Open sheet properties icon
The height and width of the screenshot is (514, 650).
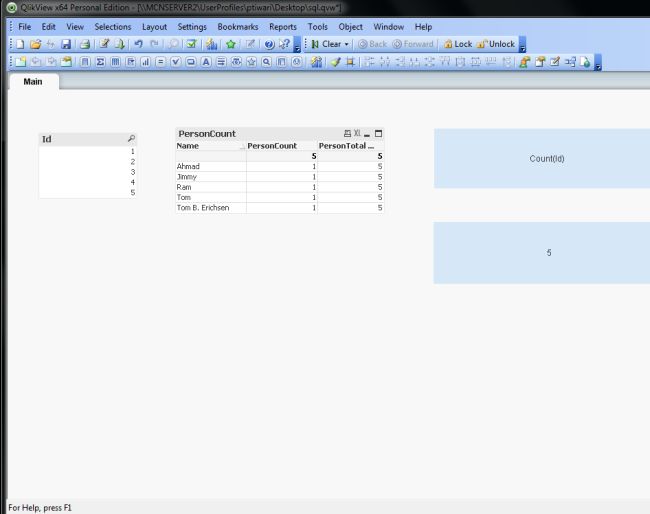[66, 62]
